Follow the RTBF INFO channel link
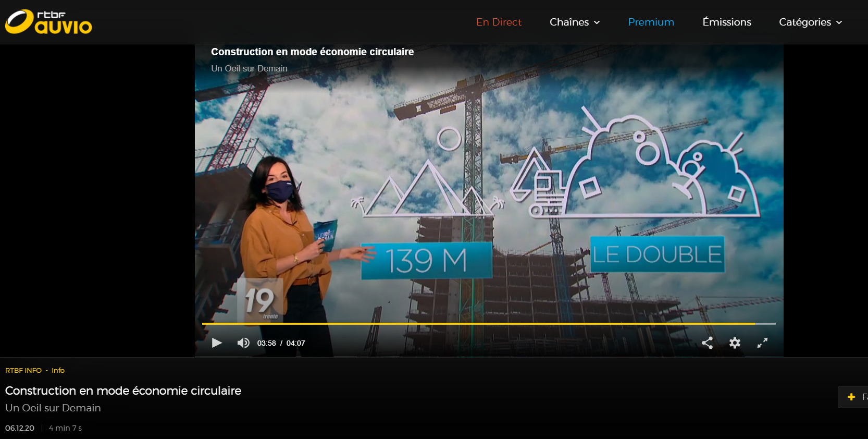Screen dimensions: 868x439 (x=23, y=370)
